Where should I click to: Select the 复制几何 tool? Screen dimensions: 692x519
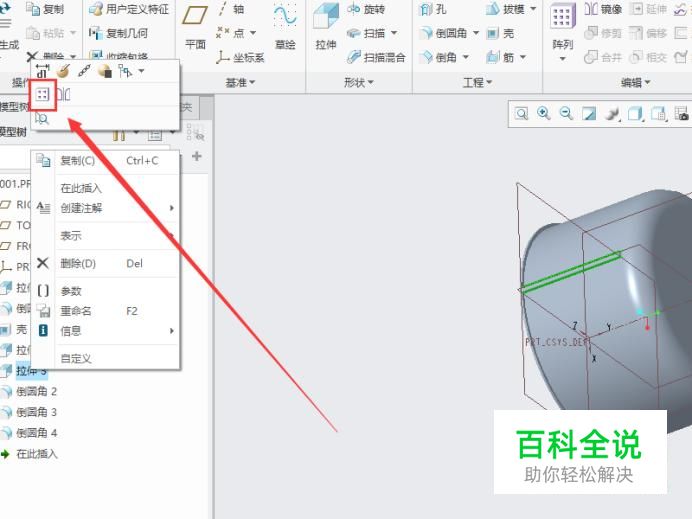[118, 33]
